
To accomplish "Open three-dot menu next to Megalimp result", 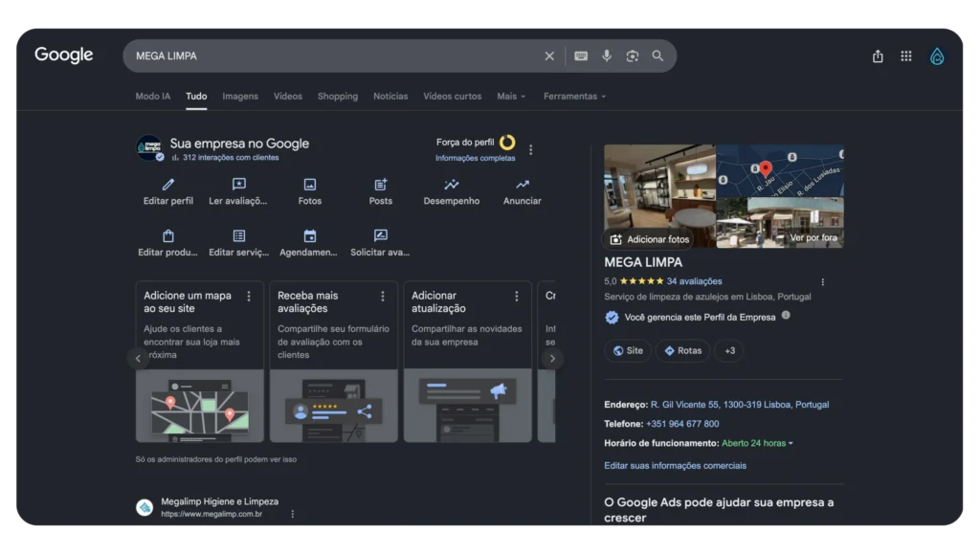I will 293,514.
